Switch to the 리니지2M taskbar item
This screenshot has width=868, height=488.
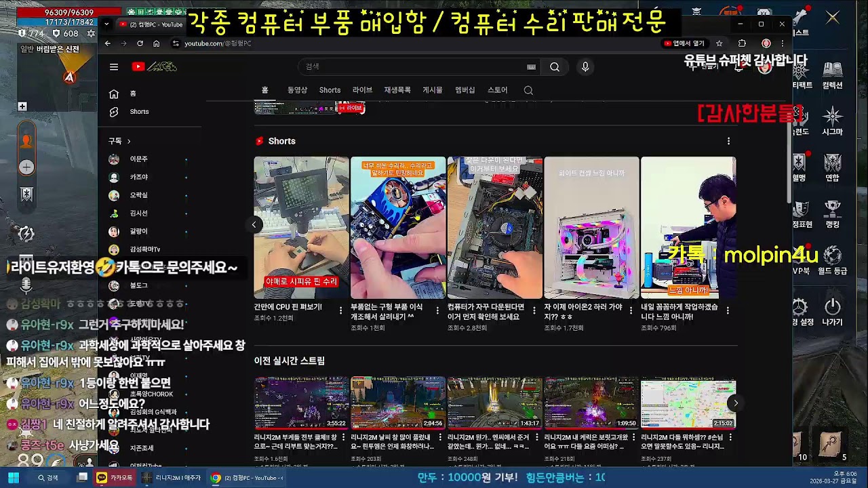(172, 478)
